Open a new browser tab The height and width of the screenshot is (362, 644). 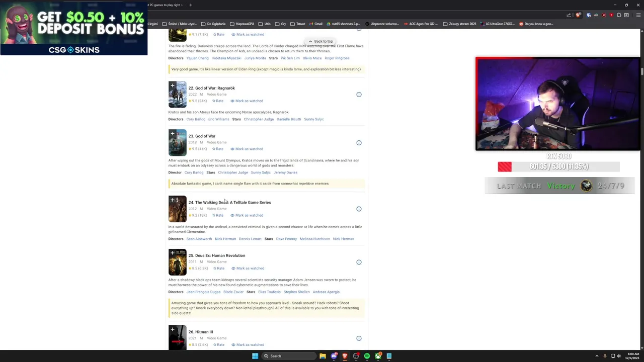190,5
